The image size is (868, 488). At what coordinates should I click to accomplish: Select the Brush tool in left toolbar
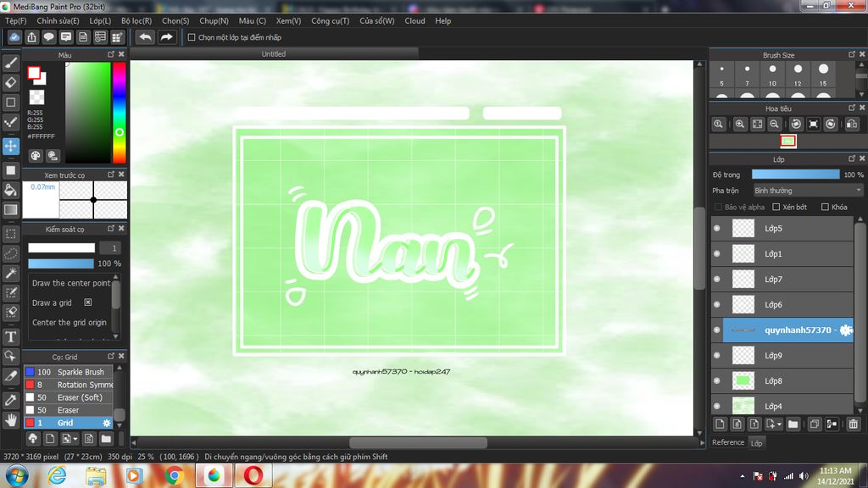point(10,63)
